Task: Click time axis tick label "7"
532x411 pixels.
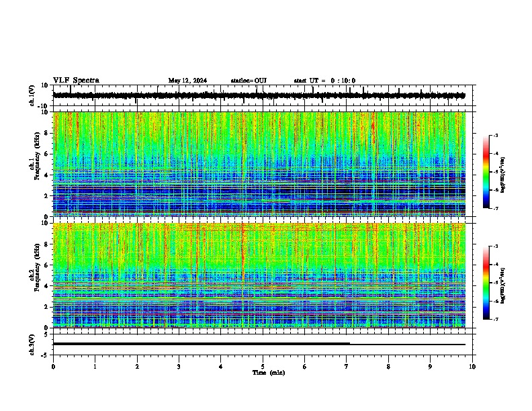Action: click(347, 367)
